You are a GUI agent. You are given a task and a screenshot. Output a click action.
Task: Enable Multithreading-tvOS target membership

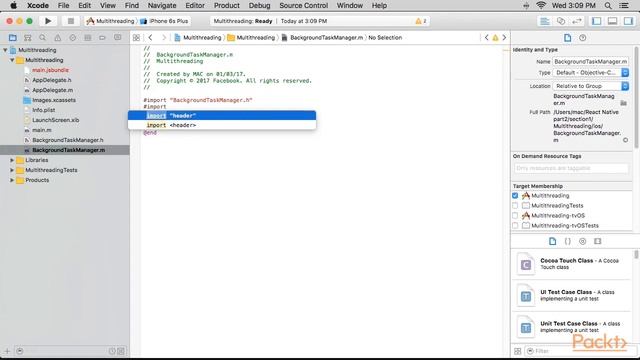click(x=515, y=216)
